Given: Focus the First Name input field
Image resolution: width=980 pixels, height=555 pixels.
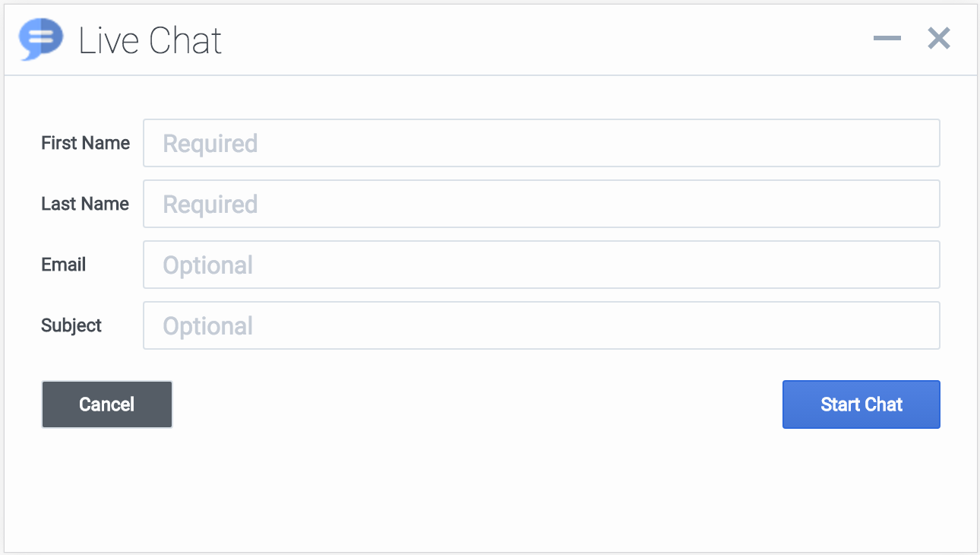Looking at the screenshot, I should click(541, 143).
